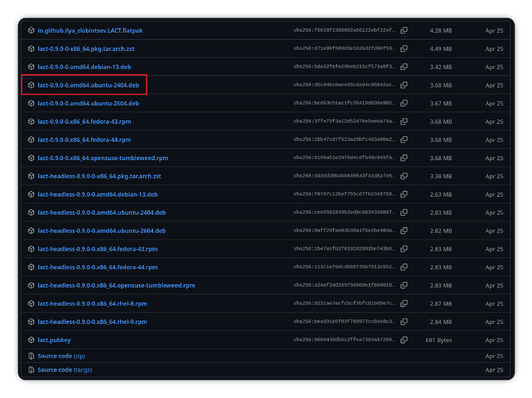Download lact-0.9.0-0.amd64.debian-13.deb
The width and height of the screenshot is (532, 398).
[x=84, y=67]
